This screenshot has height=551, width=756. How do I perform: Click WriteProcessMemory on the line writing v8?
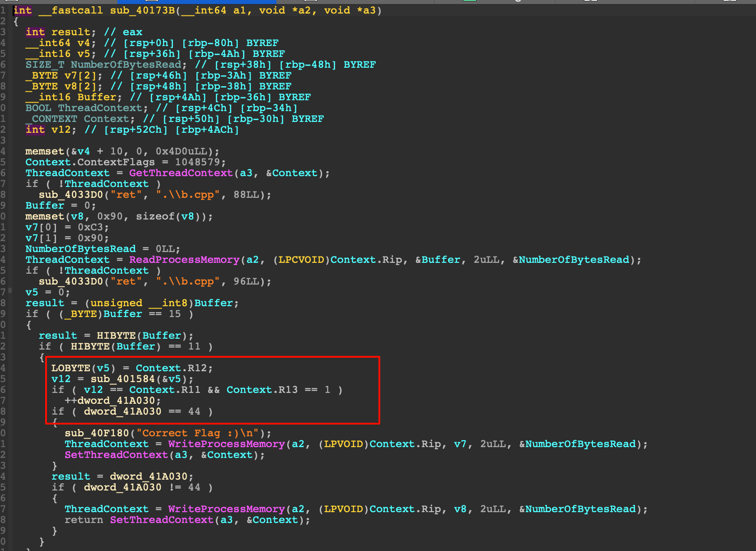[x=226, y=509]
